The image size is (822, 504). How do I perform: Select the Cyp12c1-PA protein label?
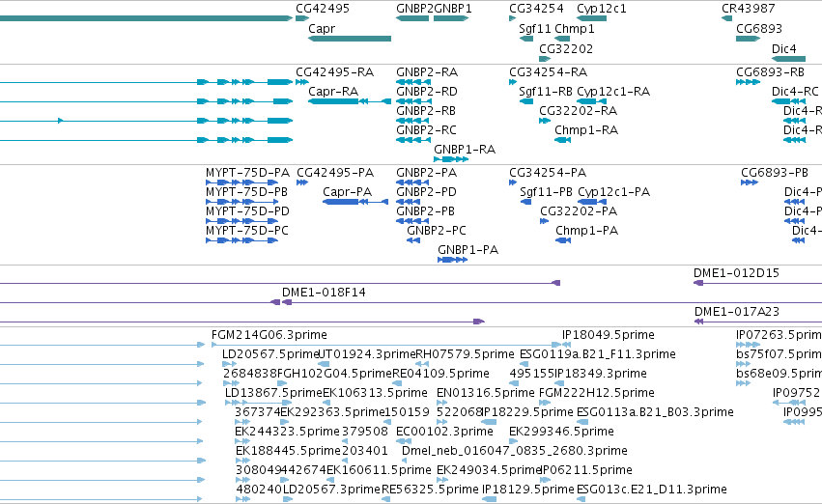tap(614, 192)
